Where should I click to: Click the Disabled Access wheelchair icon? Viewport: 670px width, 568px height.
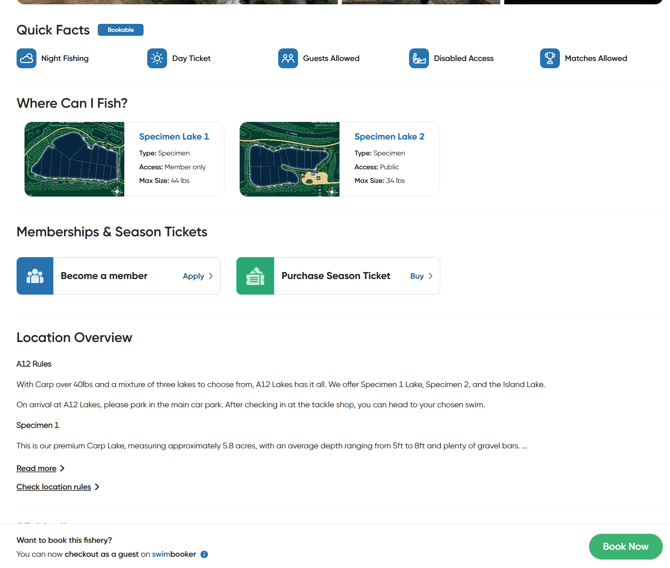pos(419,58)
